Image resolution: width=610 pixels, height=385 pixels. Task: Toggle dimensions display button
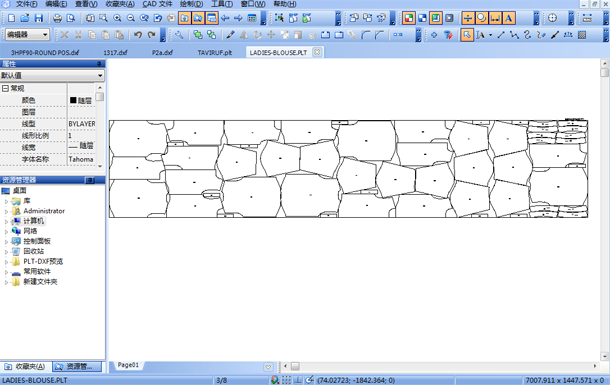tap(495, 18)
